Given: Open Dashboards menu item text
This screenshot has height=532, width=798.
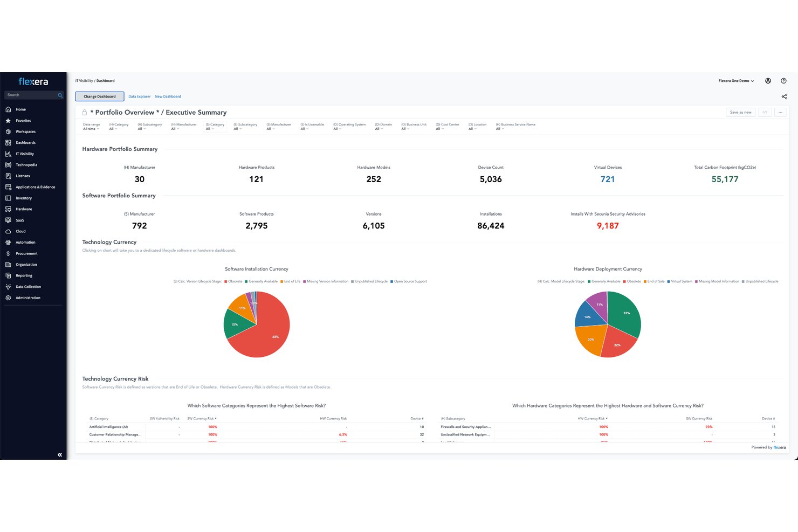Looking at the screenshot, I should pos(26,143).
